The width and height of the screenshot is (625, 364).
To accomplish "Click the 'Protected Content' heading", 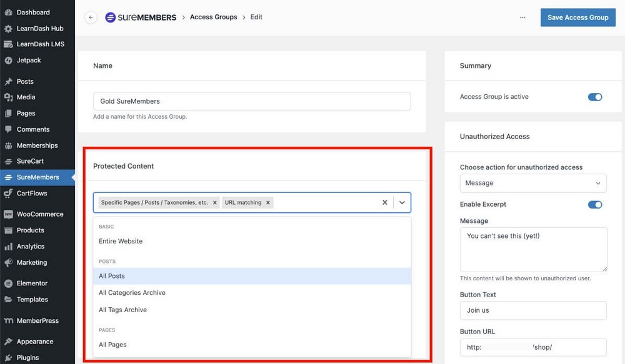I will pyautogui.click(x=123, y=166).
